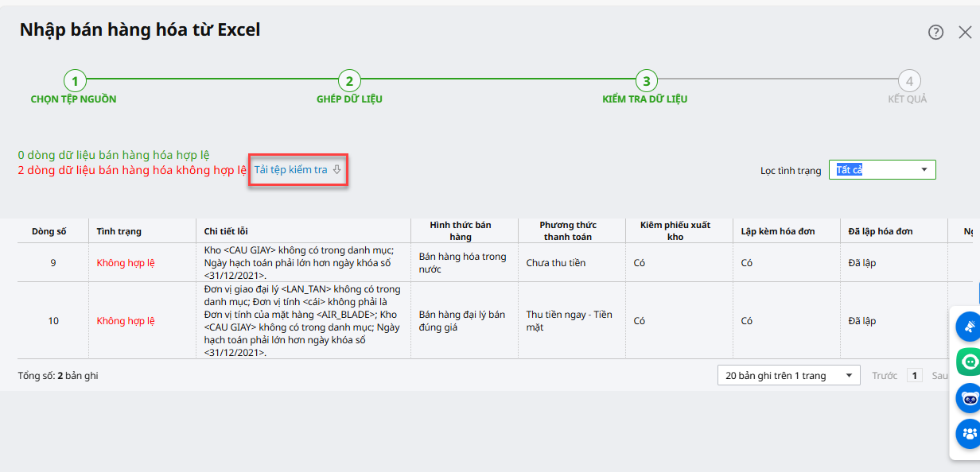Screen dimensions: 980x472
Task: Open the help question mark icon
Action: tap(935, 32)
